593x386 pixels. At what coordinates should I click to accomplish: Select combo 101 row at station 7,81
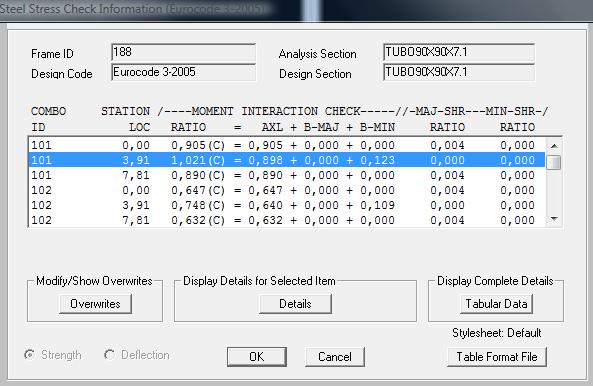coord(287,175)
